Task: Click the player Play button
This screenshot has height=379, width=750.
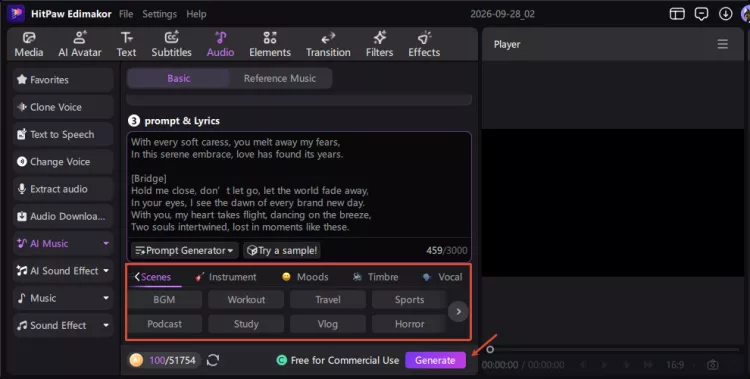Action: [604, 365]
